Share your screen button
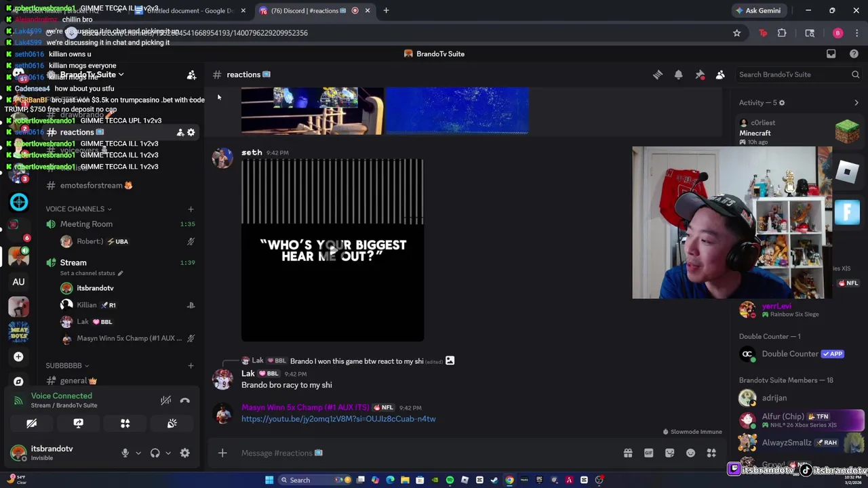The height and width of the screenshot is (488, 868). pos(79,424)
